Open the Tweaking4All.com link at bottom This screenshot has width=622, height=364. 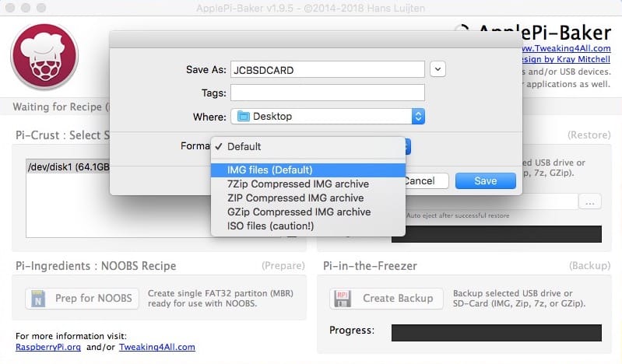[157, 348]
